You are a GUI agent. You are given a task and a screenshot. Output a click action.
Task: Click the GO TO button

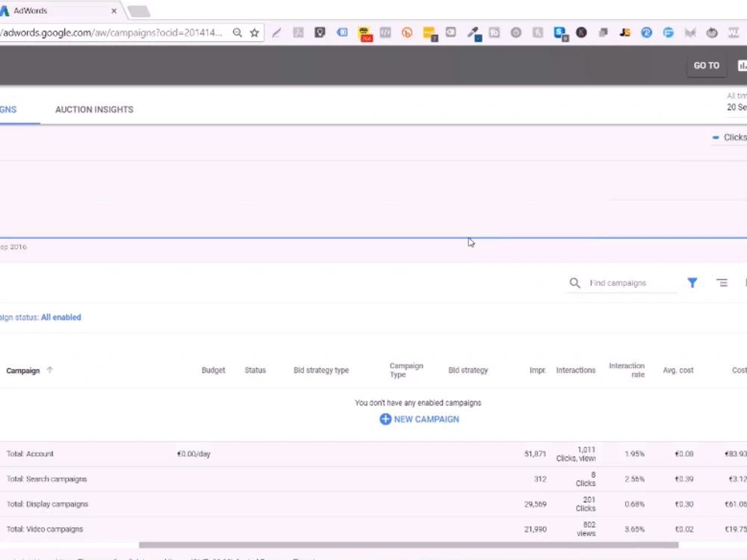pos(707,66)
